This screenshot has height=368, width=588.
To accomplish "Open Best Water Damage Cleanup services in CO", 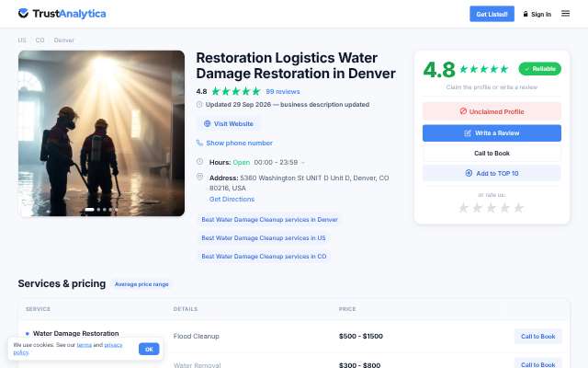I will [264, 256].
